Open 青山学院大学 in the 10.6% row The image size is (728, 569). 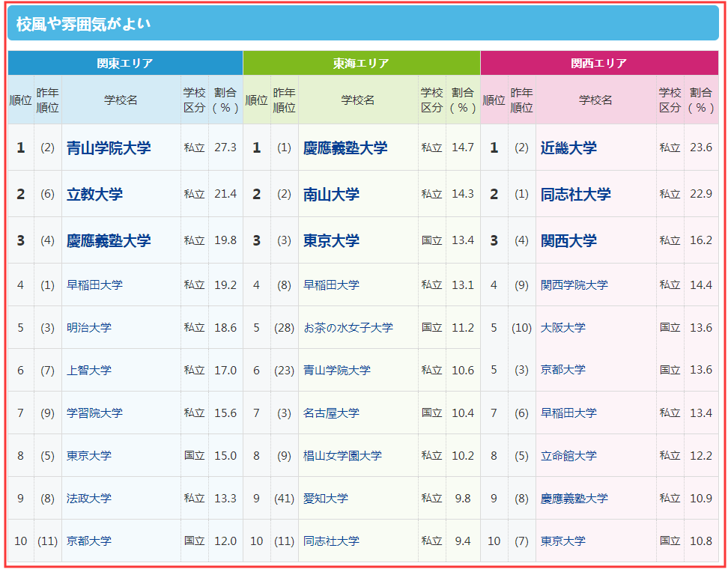[337, 371]
